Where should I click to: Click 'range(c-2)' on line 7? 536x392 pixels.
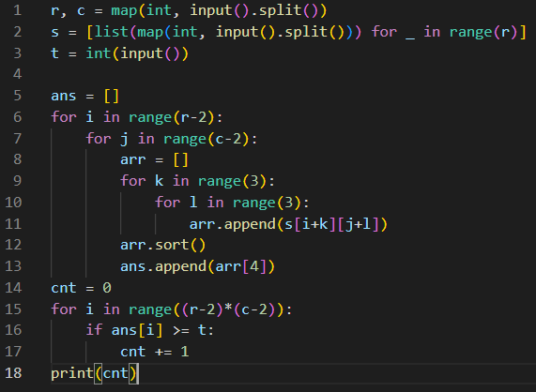pyautogui.click(x=207, y=139)
